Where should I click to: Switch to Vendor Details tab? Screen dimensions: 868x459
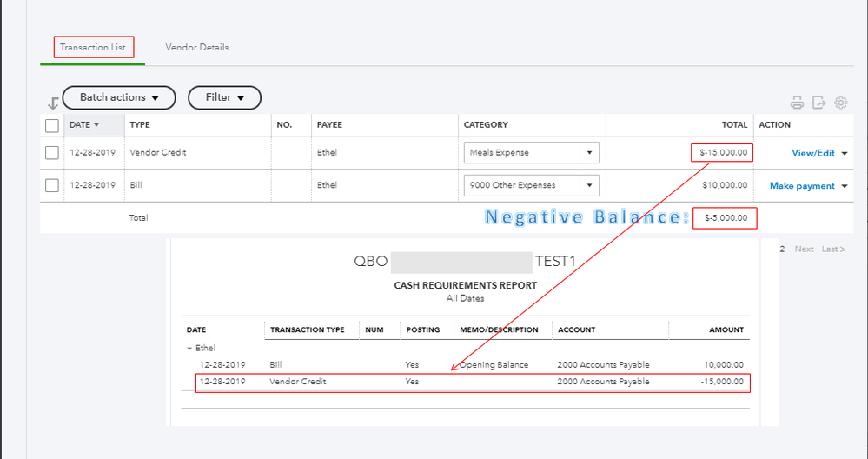point(197,48)
